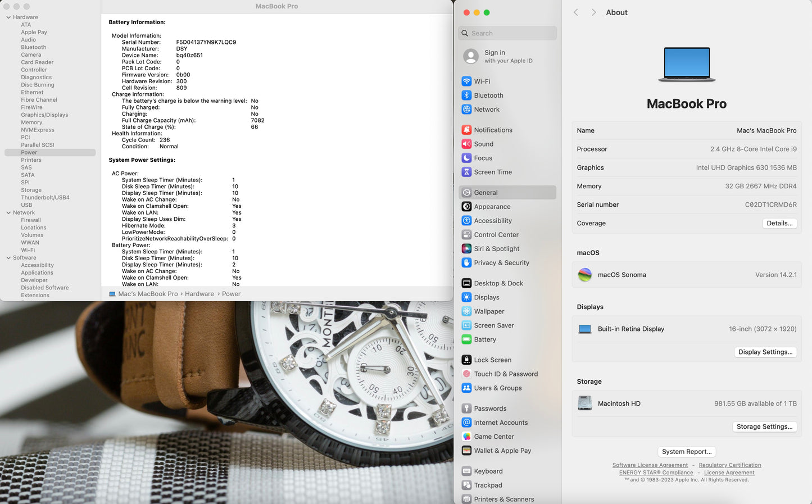This screenshot has height=504, width=812.
Task: Collapse the Hardware tree section
Action: (8, 17)
